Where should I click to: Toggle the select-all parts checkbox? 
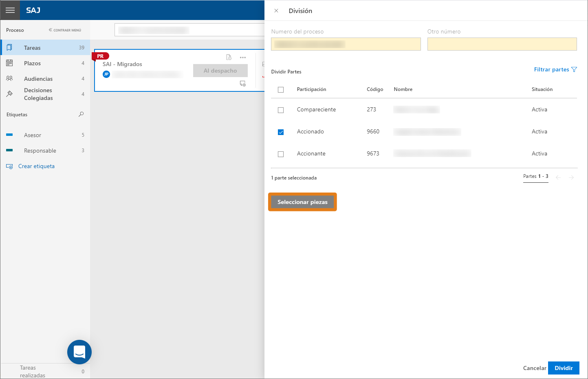point(281,90)
